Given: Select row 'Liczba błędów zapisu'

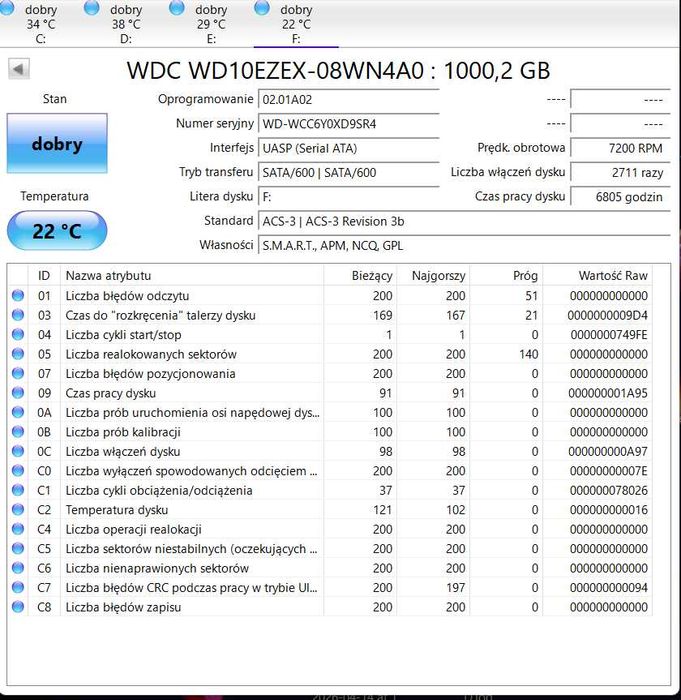Looking at the screenshot, I should pos(330,607).
